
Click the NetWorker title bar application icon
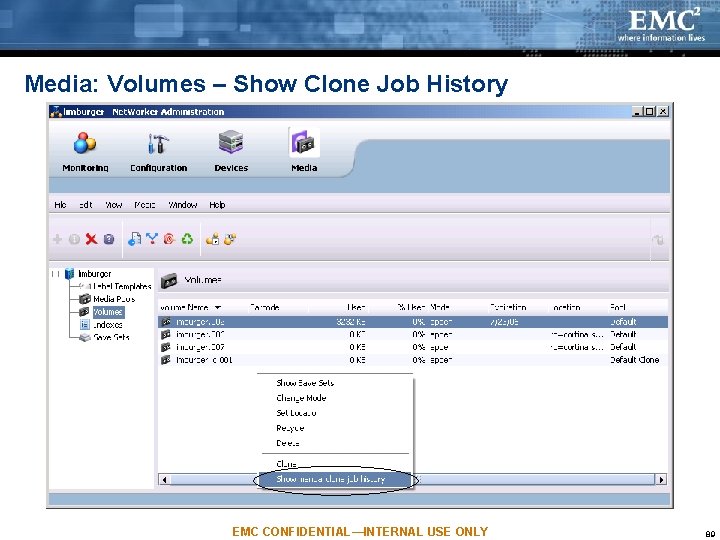click(x=56, y=112)
